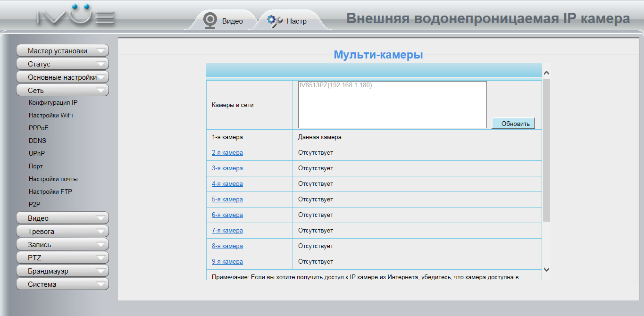Expand the Видео sidebar section

[62, 218]
